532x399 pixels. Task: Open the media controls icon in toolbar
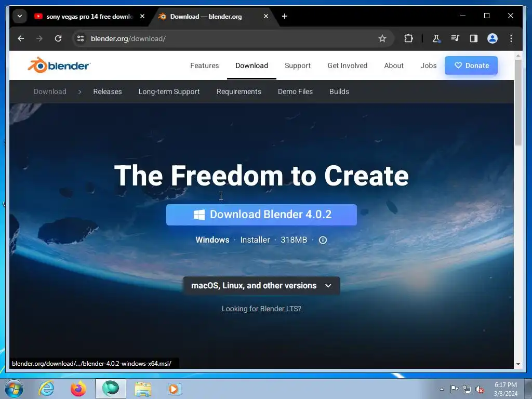point(455,38)
